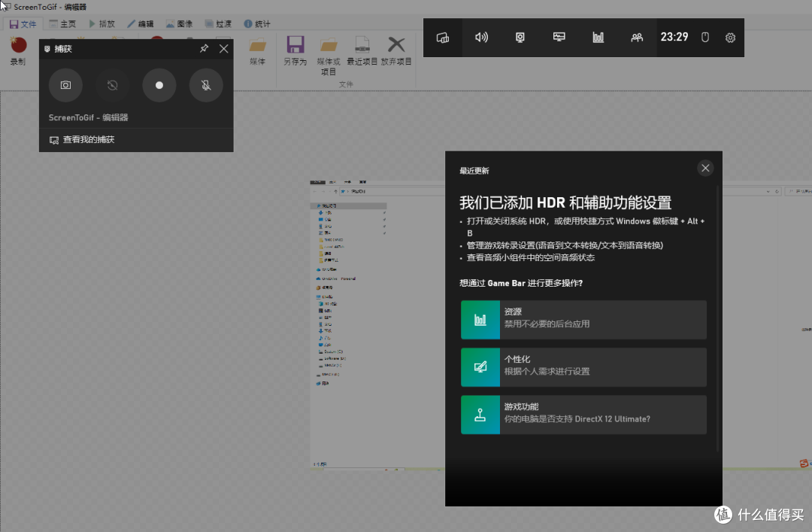The width and height of the screenshot is (812, 532).
Task: Open the 游戏功能 card
Action: point(583,415)
